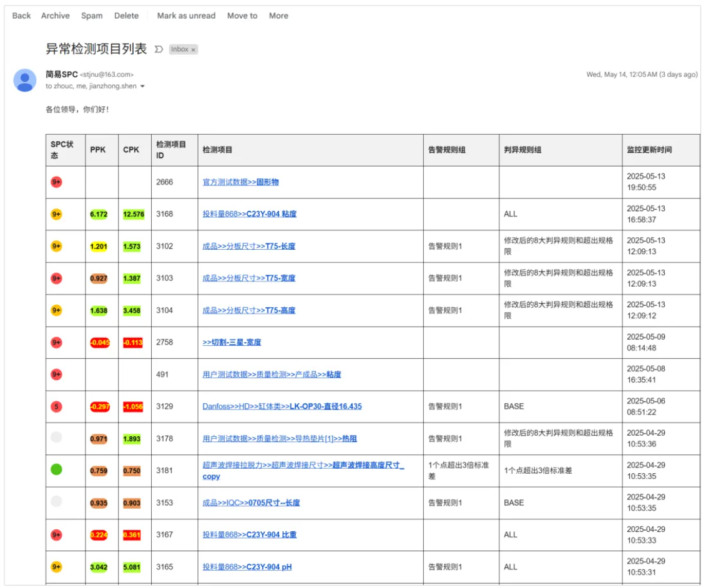Click the green 12.576 CPK value badge
The image size is (706, 588).
click(134, 214)
